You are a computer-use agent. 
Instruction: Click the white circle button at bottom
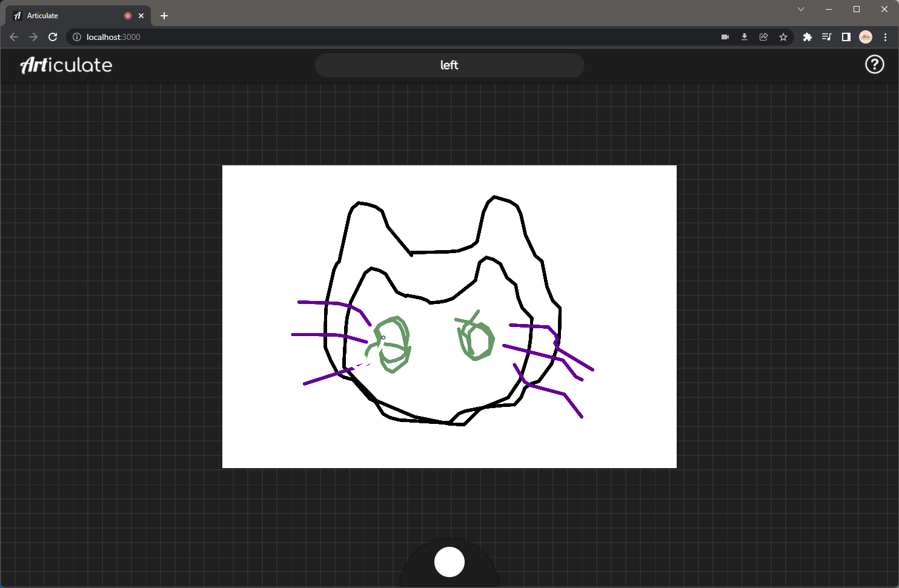[x=449, y=562]
